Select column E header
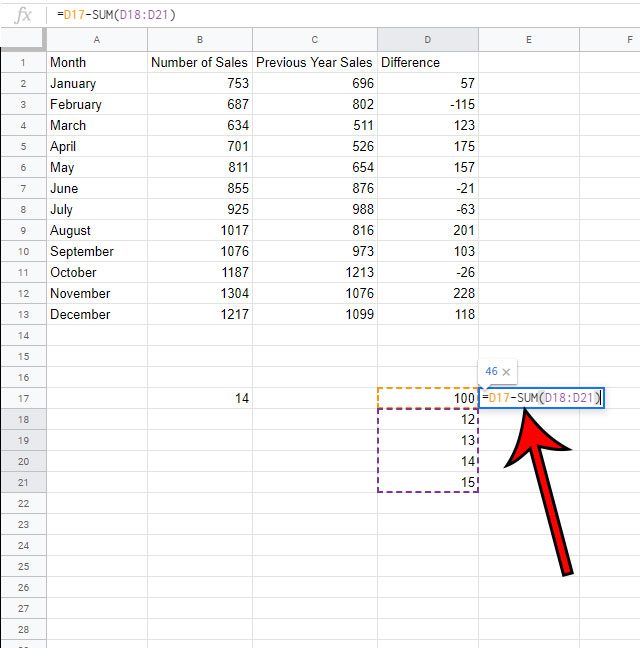The image size is (640, 648). pos(528,39)
